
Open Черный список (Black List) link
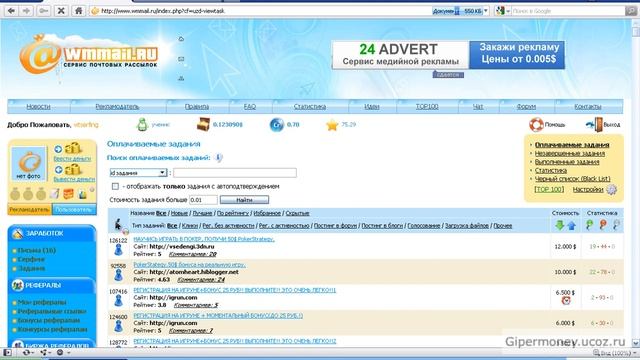(x=573, y=179)
